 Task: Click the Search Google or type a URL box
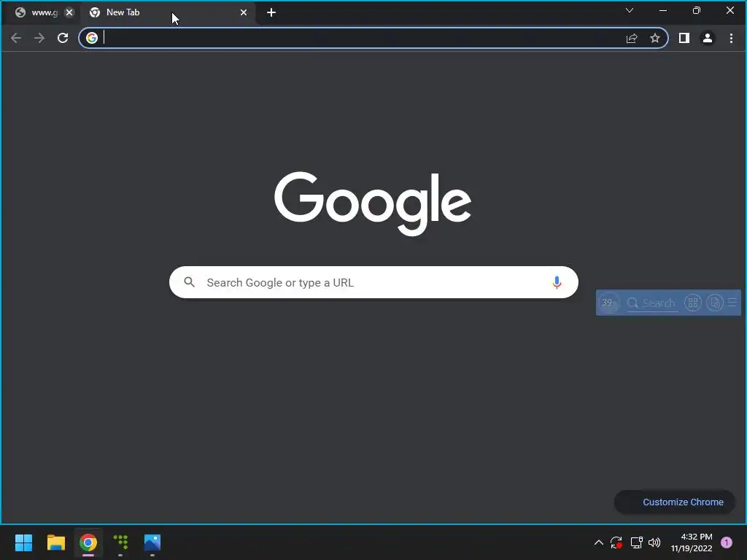point(373,282)
